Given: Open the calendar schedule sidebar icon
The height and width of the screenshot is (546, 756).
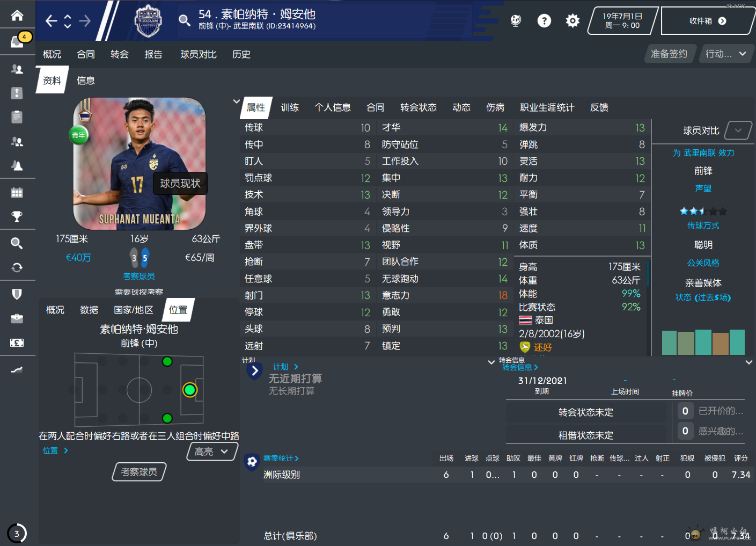Looking at the screenshot, I should (17, 192).
